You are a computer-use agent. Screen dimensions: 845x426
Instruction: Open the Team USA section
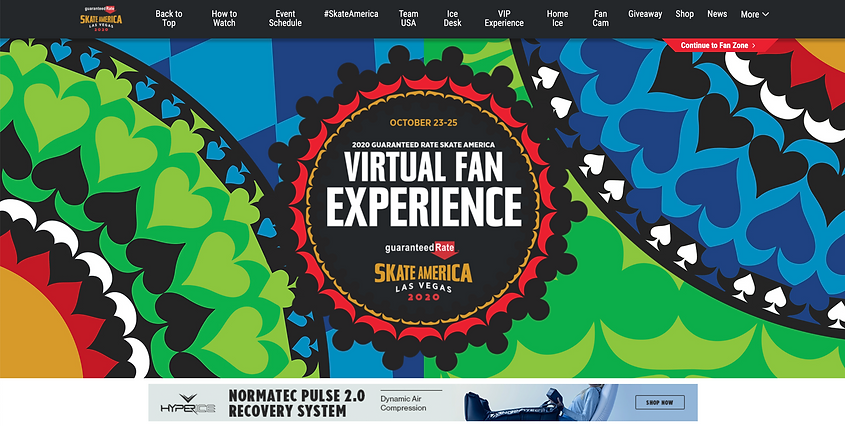click(x=408, y=18)
